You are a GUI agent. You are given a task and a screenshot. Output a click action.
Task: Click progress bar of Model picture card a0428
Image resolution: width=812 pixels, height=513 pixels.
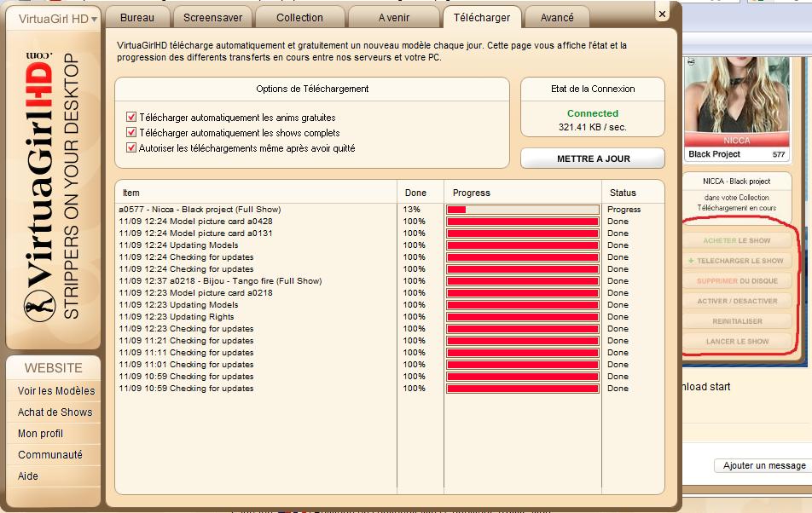(523, 222)
